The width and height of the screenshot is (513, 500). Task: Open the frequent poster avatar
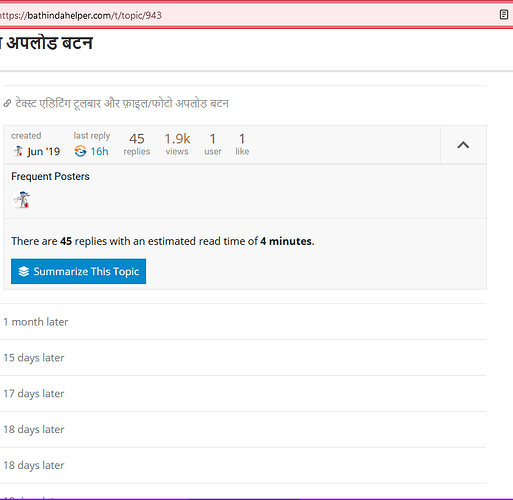(22, 200)
